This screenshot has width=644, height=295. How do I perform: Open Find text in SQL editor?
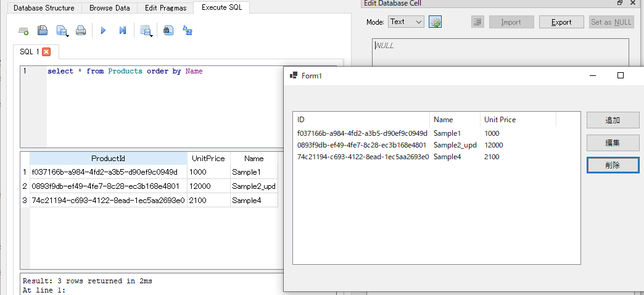click(168, 30)
